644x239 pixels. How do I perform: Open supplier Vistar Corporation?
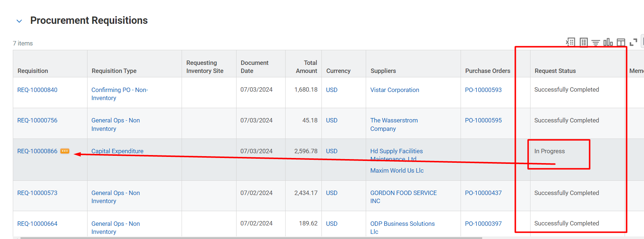point(395,90)
